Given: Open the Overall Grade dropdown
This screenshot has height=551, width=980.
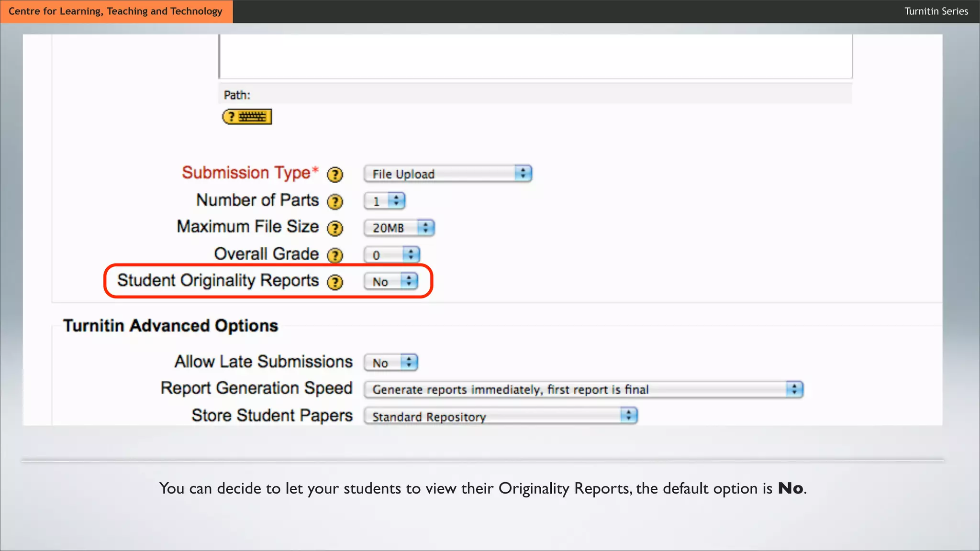Looking at the screenshot, I should pyautogui.click(x=392, y=255).
